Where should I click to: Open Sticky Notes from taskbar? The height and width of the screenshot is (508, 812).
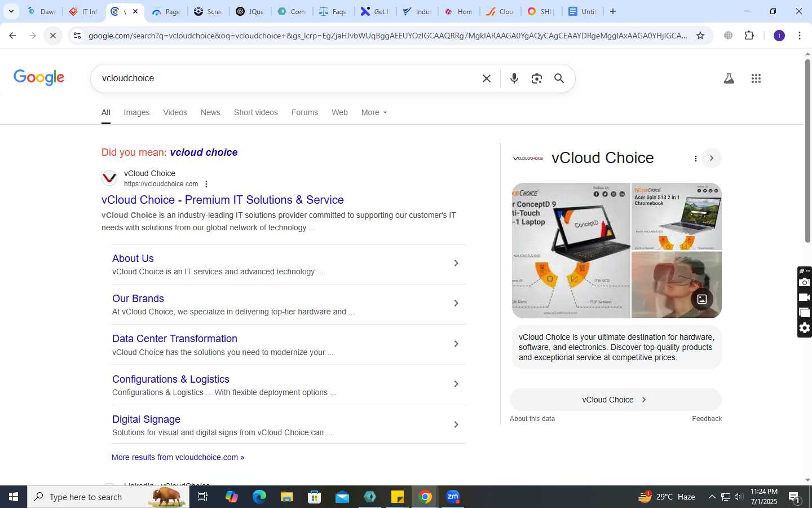pyautogui.click(x=398, y=497)
